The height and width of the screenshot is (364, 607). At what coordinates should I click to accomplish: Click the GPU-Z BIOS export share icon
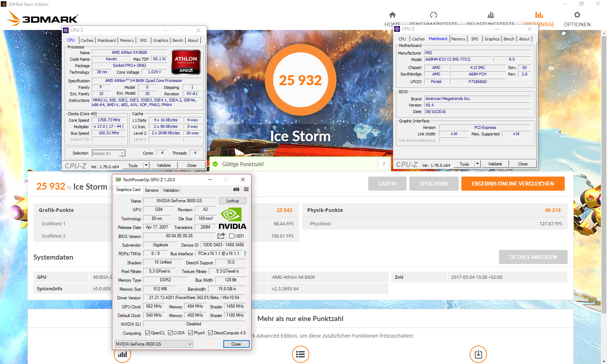(221, 236)
